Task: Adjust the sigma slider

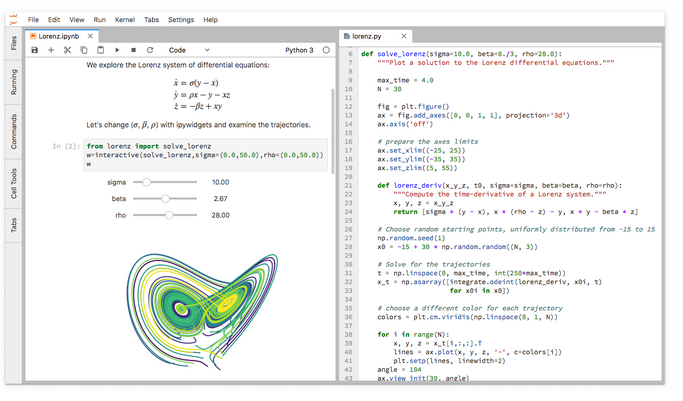Action: [x=147, y=182]
